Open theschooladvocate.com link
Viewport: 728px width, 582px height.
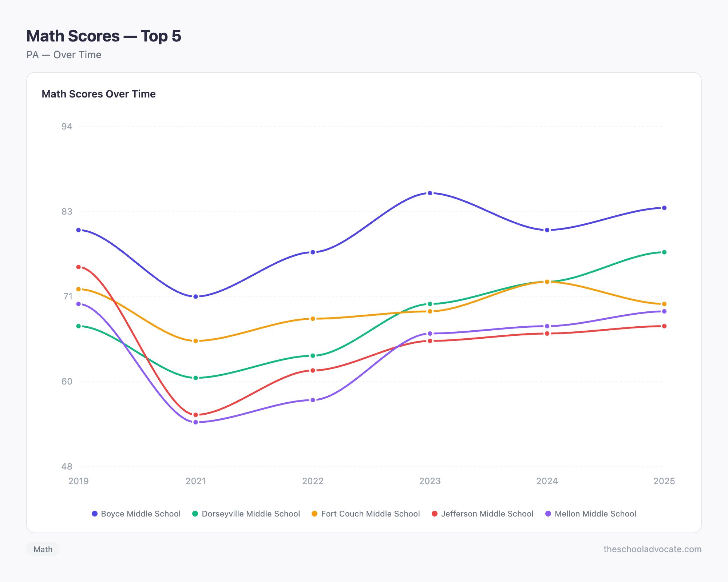click(652, 549)
